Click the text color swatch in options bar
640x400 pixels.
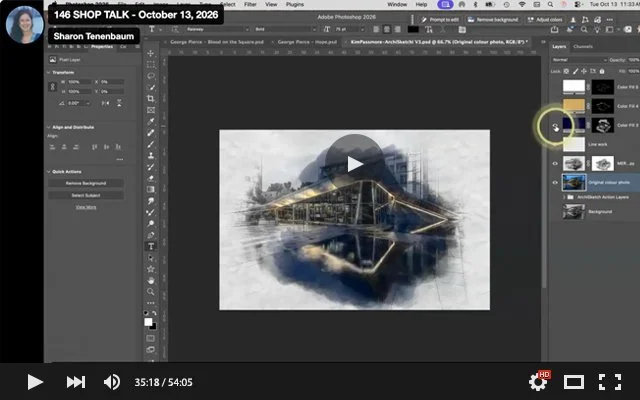[413, 29]
